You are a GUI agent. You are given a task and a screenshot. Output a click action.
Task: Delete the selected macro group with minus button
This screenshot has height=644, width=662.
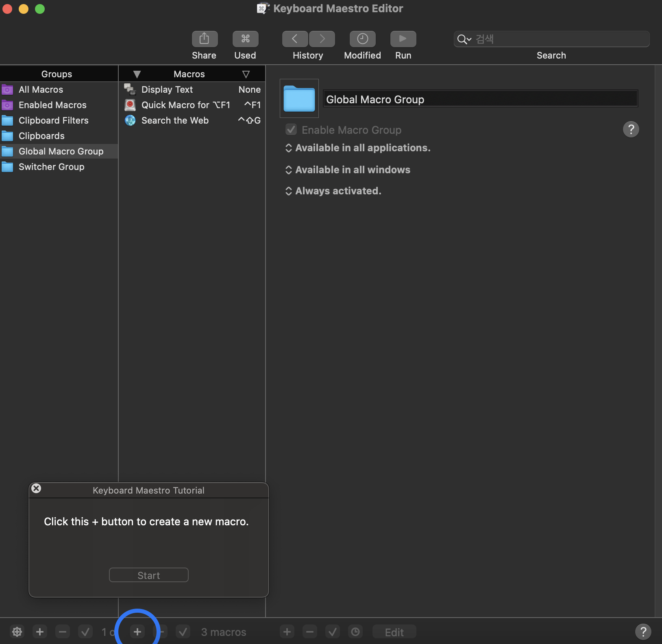coord(63,632)
